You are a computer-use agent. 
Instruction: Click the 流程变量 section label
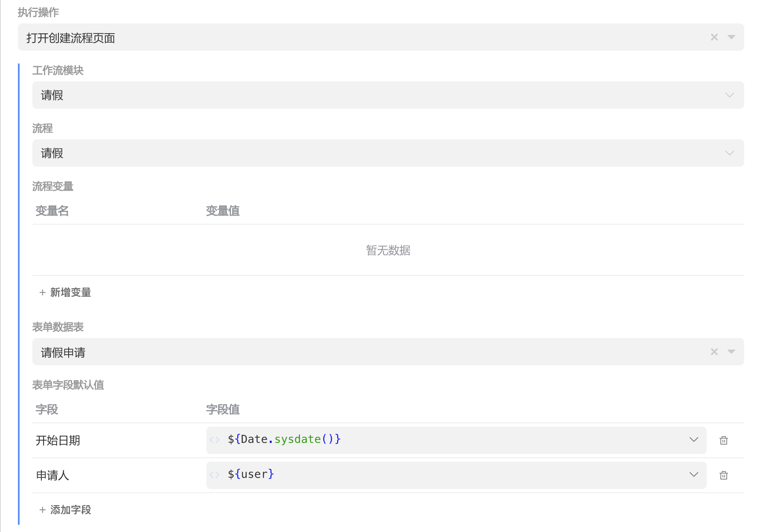click(53, 186)
